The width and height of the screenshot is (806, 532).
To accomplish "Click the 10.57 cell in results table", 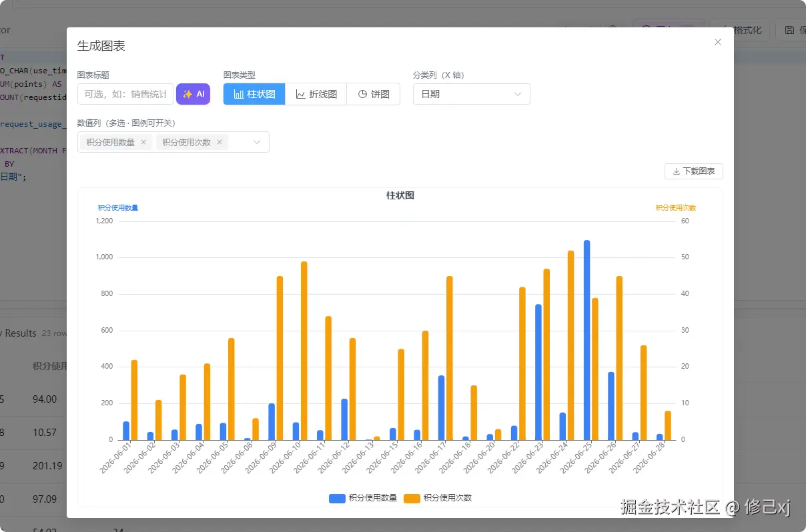I will pyautogui.click(x=45, y=433).
